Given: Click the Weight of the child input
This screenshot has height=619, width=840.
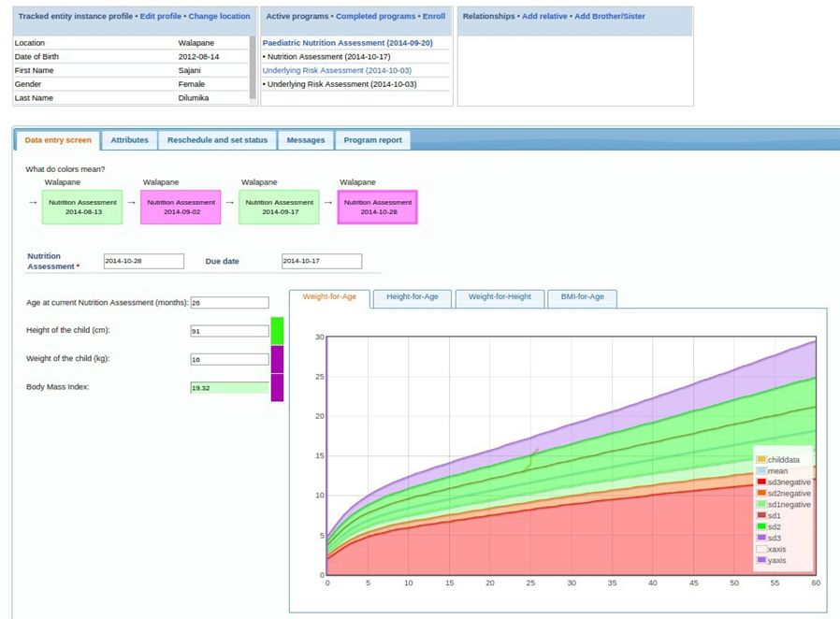Looking at the screenshot, I should (229, 359).
